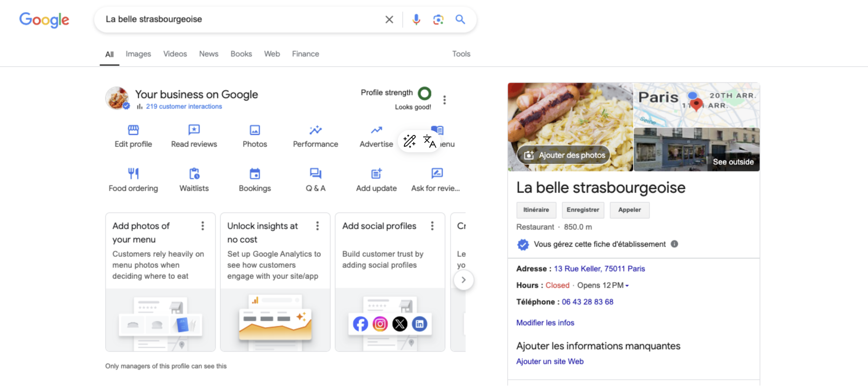Screen dimensions: 868x388
Task: Open the Performance sparkline icon
Action: tap(316, 130)
